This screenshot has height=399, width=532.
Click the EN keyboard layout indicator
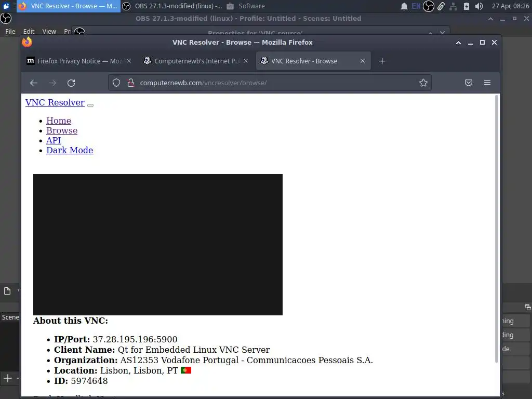coord(416,6)
